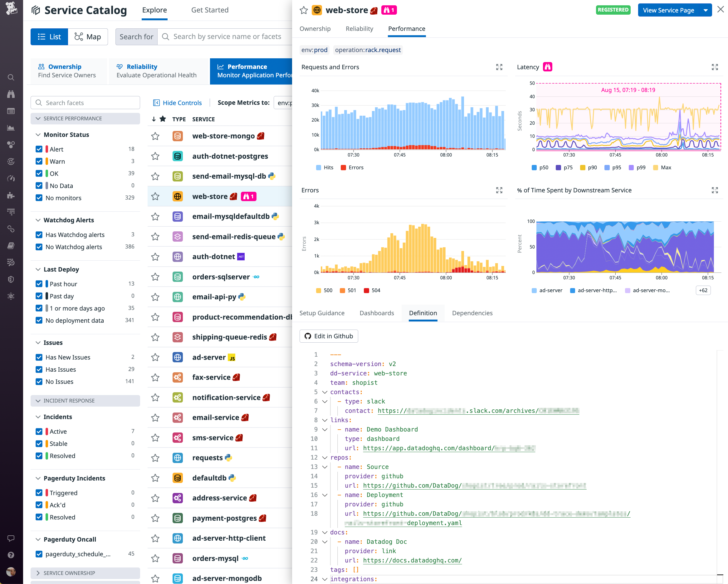Click the service name search field
This screenshot has width=728, height=584.
pyautogui.click(x=226, y=36)
